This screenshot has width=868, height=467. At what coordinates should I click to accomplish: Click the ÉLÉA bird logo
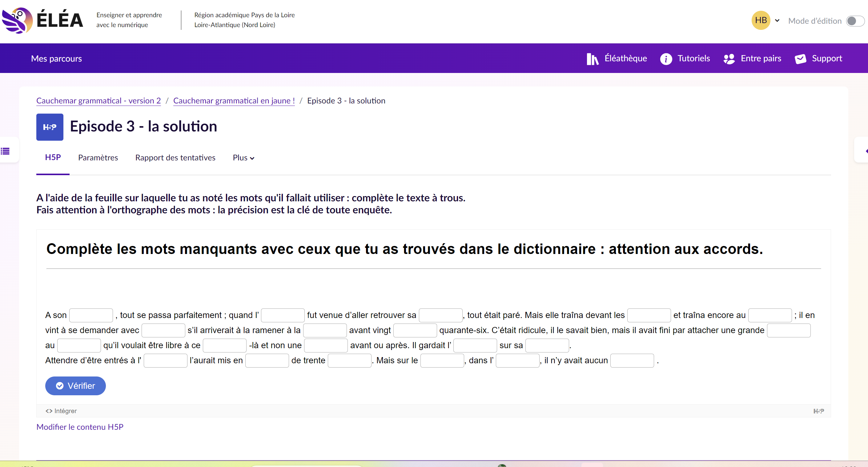pyautogui.click(x=18, y=20)
